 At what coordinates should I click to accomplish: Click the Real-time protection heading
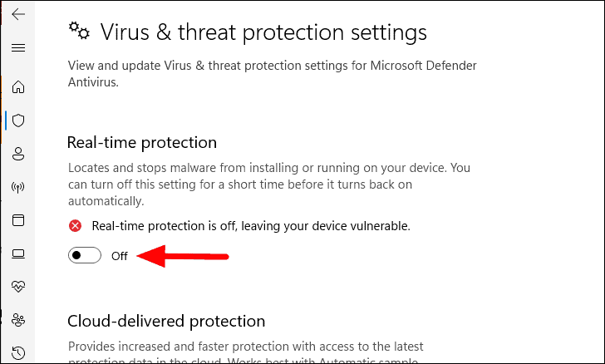point(142,143)
